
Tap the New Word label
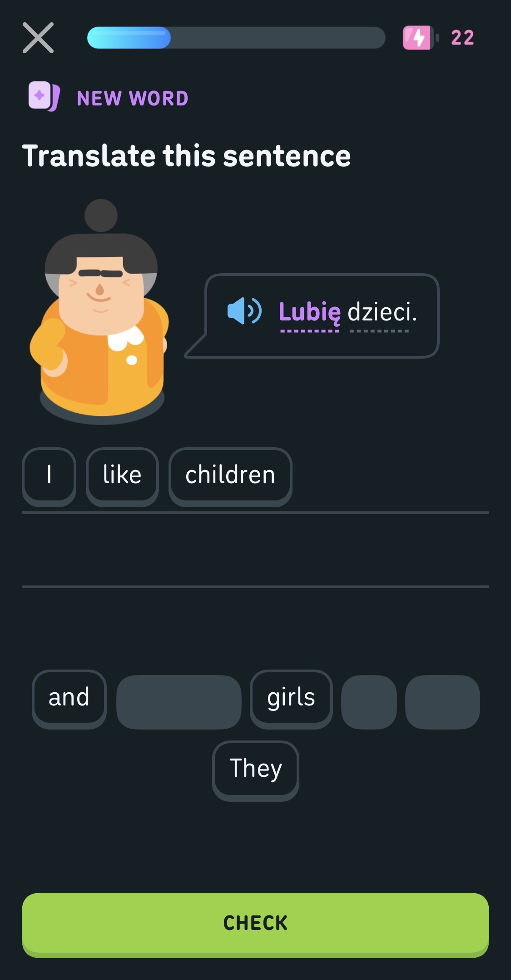point(132,98)
